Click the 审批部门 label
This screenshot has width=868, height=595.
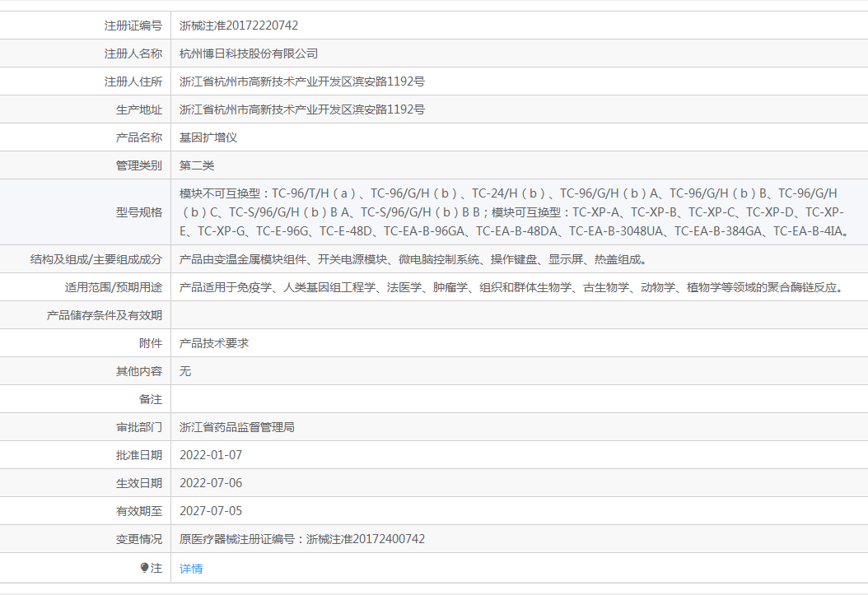139,427
